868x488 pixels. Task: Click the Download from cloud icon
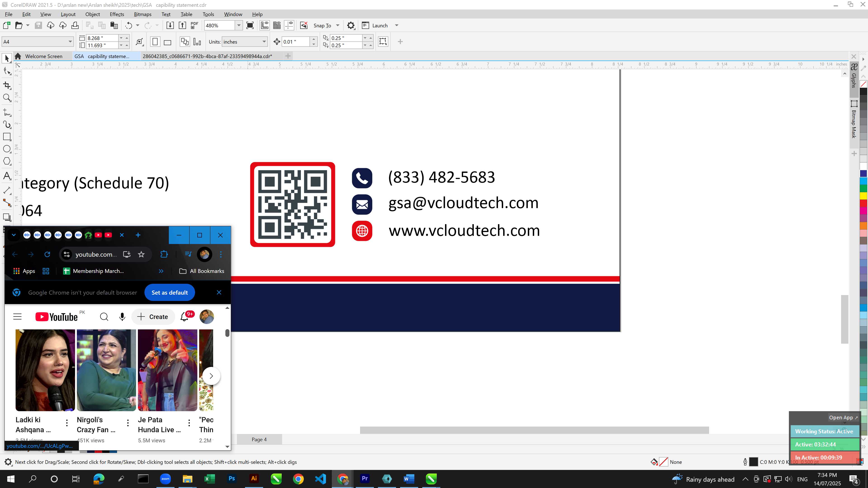(x=51, y=25)
